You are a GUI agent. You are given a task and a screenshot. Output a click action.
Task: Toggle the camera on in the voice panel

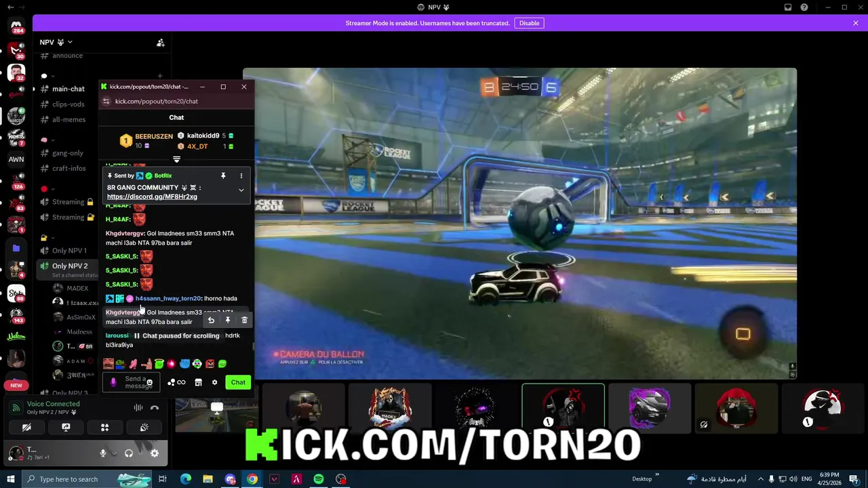click(x=26, y=428)
